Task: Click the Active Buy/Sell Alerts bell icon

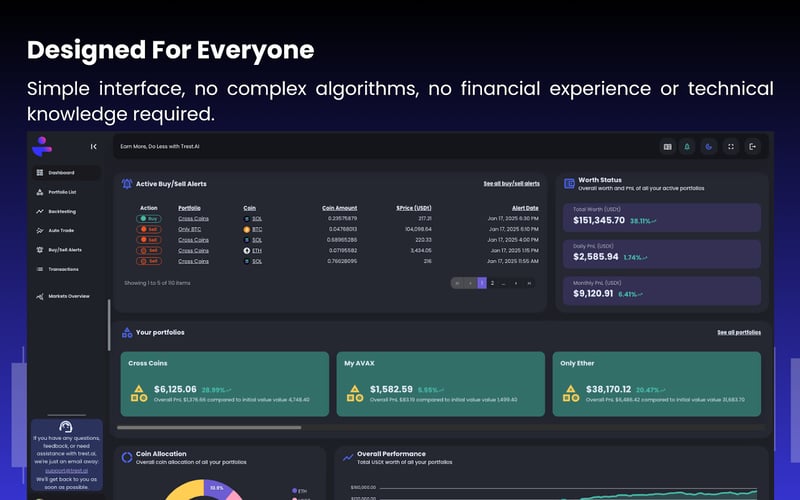Action: [x=127, y=184]
